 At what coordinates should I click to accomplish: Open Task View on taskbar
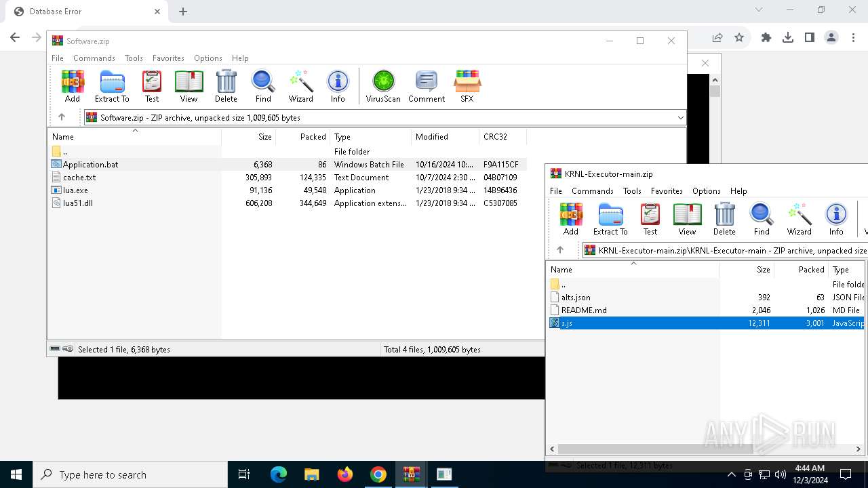(x=244, y=474)
